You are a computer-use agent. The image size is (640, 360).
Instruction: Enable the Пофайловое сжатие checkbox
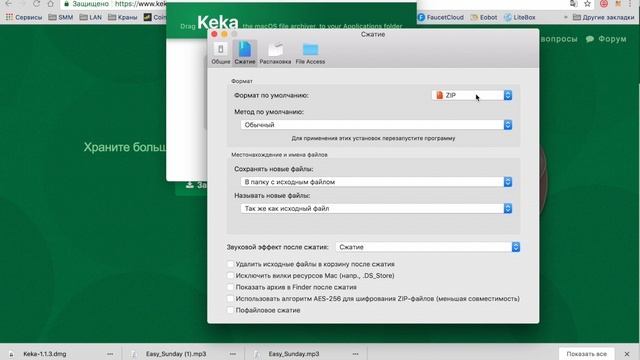coord(231,310)
